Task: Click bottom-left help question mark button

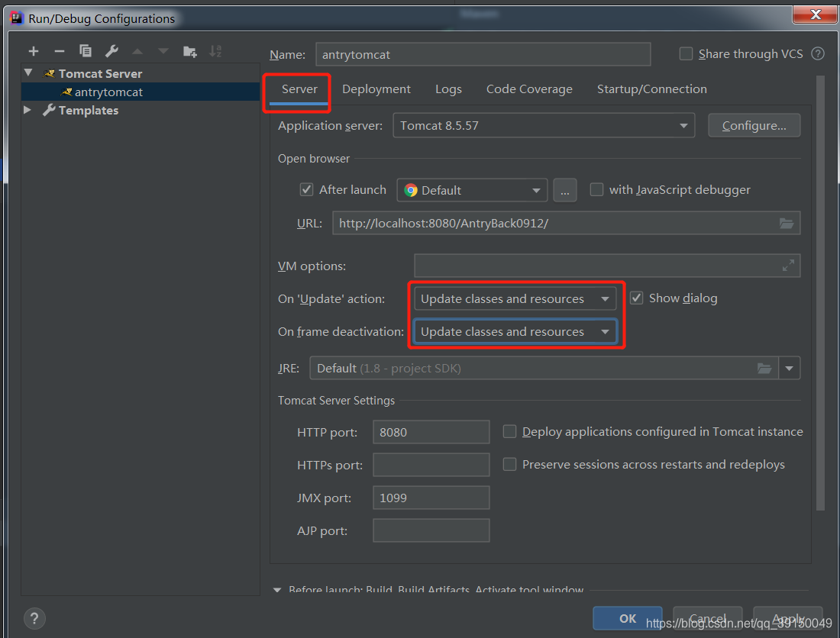Action: pyautogui.click(x=34, y=619)
